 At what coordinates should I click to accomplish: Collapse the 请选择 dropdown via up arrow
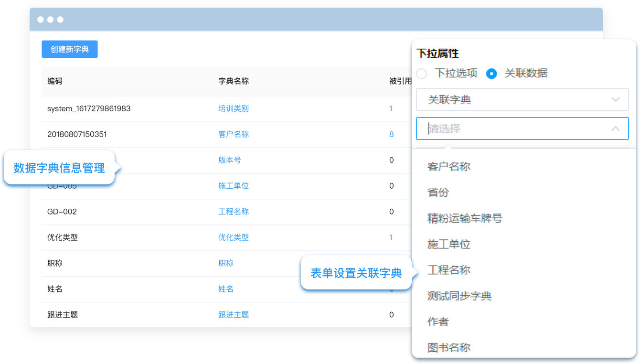[615, 128]
